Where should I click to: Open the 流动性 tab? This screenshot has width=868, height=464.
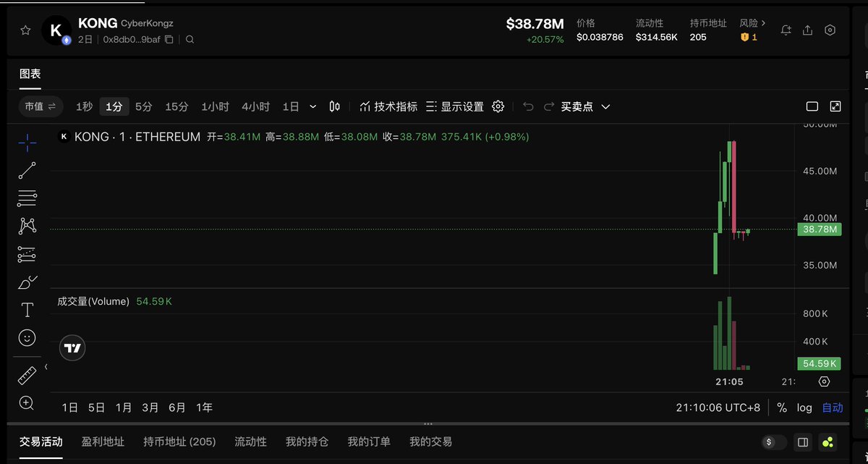coord(250,442)
